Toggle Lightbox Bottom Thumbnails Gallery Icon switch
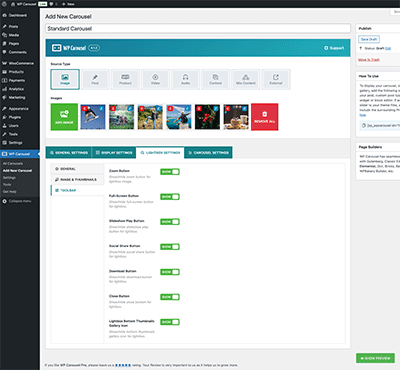Viewport: 400px width, 370px height. pos(170,322)
